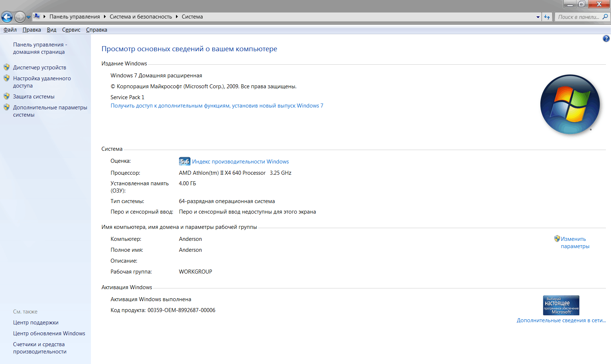Click Anderson value next to Компьютер

190,239
